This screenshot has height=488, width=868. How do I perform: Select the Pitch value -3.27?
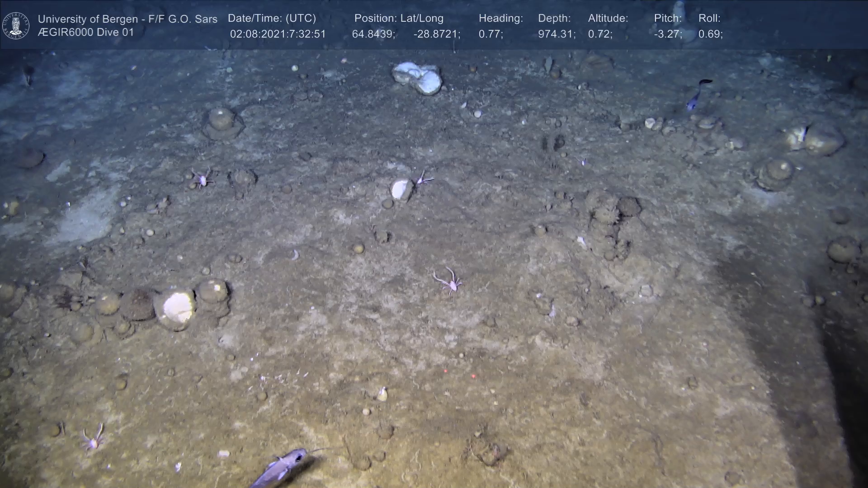tap(667, 34)
